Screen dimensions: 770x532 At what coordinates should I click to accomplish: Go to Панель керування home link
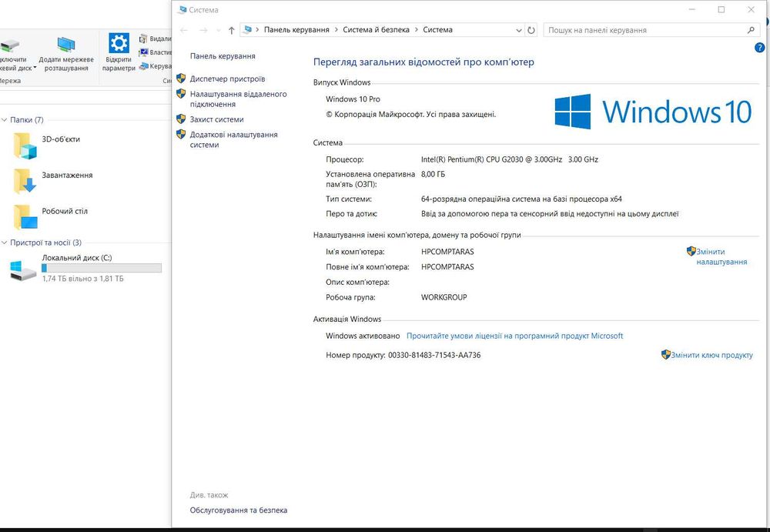pyautogui.click(x=223, y=56)
